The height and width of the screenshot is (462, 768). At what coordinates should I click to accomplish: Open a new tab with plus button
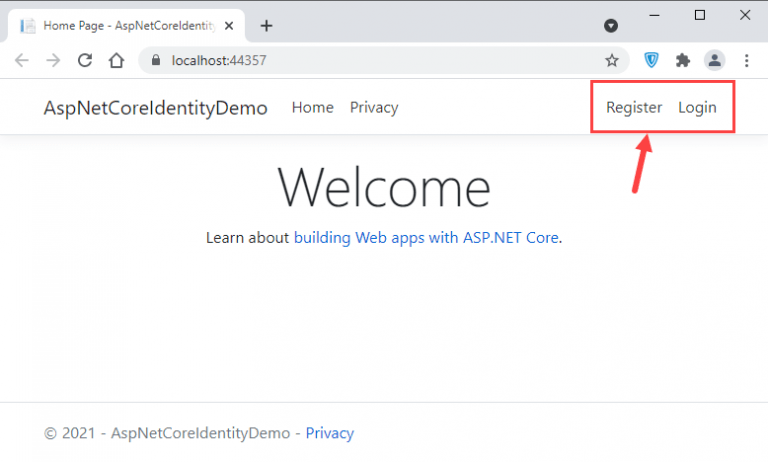coord(266,26)
